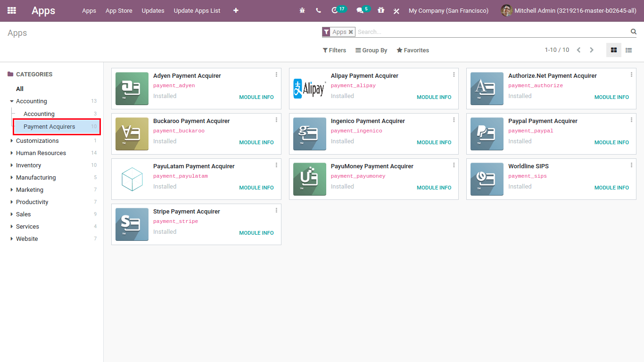Open the Apps menu item
The height and width of the screenshot is (362, 644).
coord(89,10)
